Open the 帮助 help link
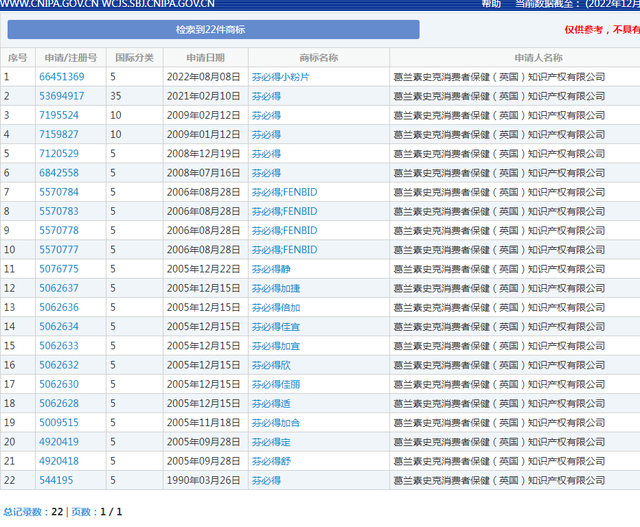This screenshot has width=640, height=527. tap(491, 4)
